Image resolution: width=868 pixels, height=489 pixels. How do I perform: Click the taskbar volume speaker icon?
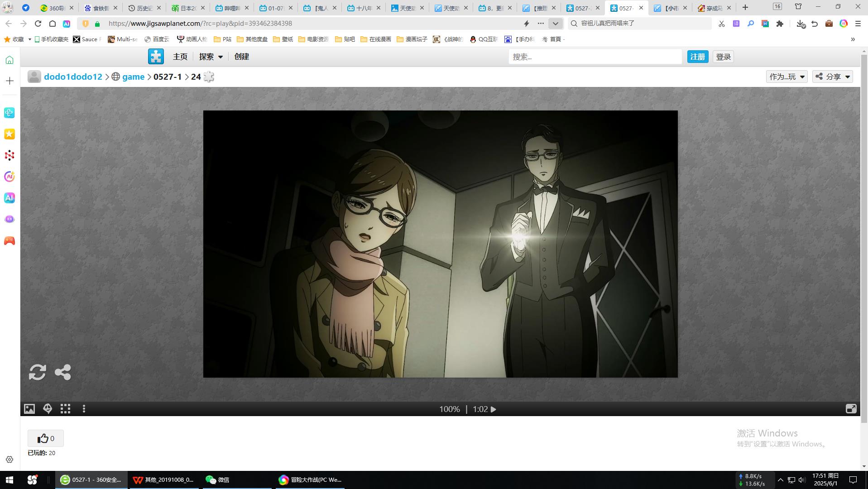pos(802,480)
